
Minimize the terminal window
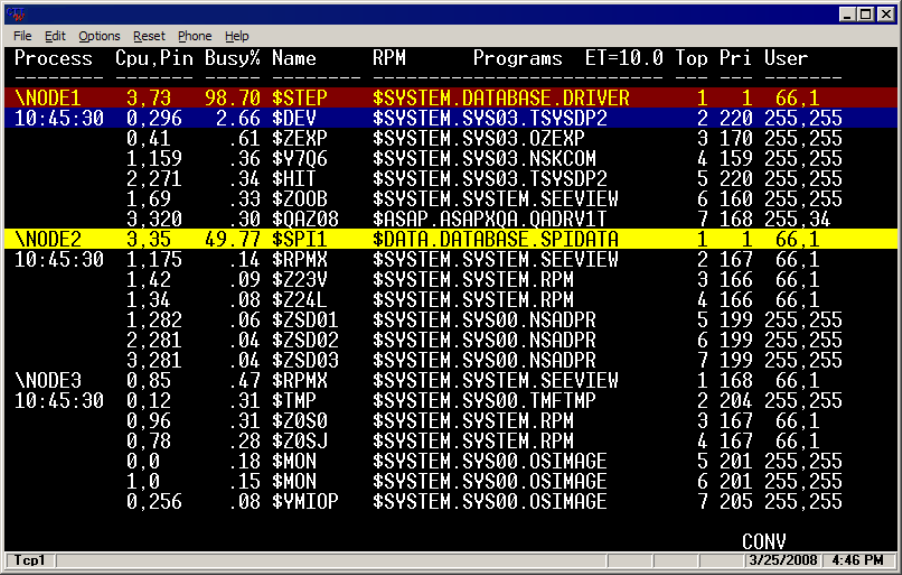[x=848, y=14]
